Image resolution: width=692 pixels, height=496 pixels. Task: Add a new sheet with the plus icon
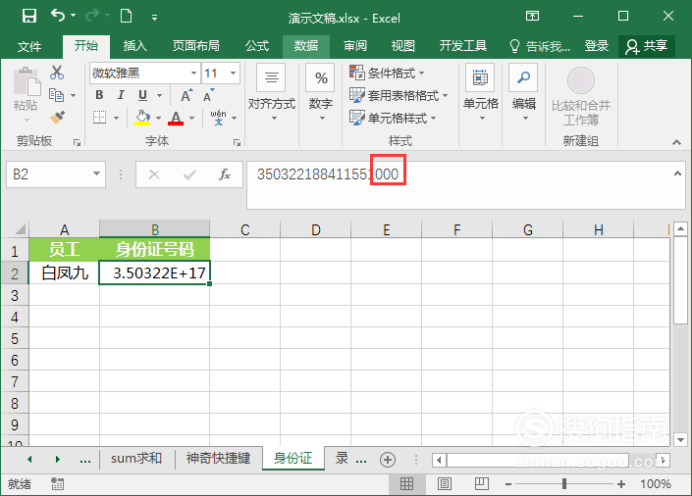pos(387,460)
